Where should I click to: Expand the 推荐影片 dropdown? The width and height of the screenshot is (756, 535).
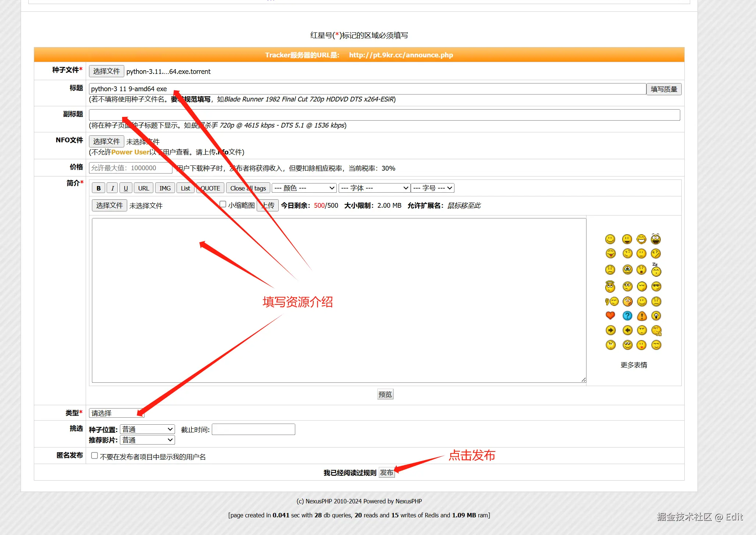click(x=147, y=440)
